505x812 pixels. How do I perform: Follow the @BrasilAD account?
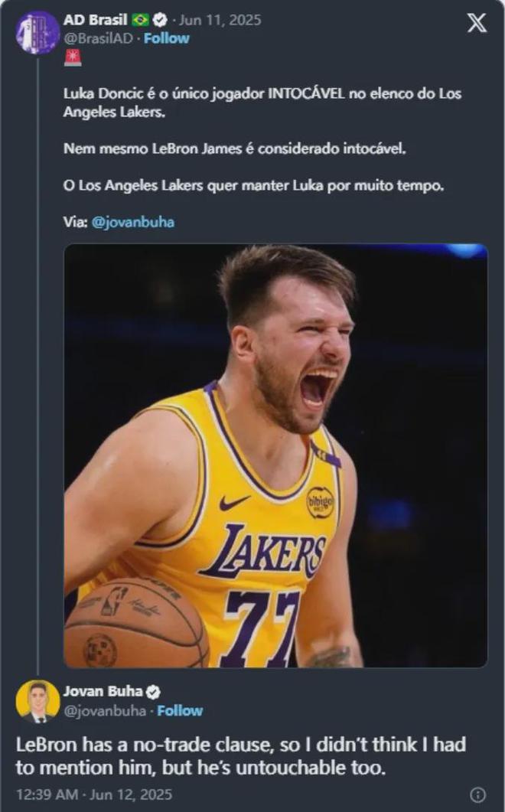166,38
